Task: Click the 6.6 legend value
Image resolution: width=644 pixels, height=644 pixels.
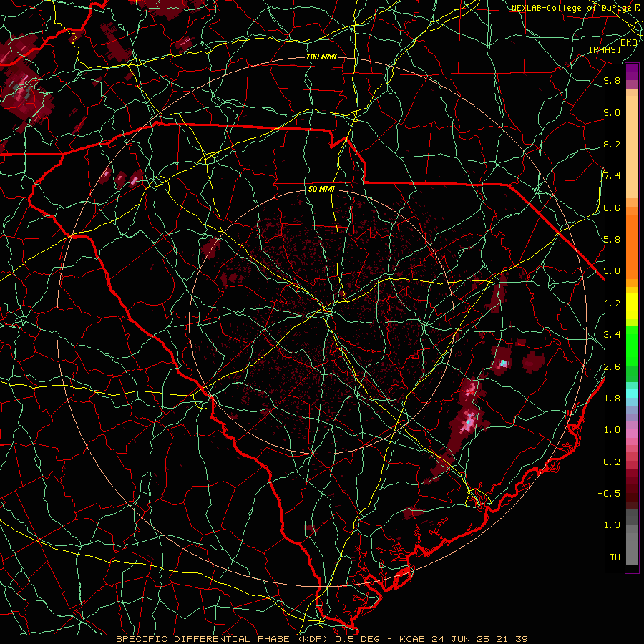Action: (612, 208)
